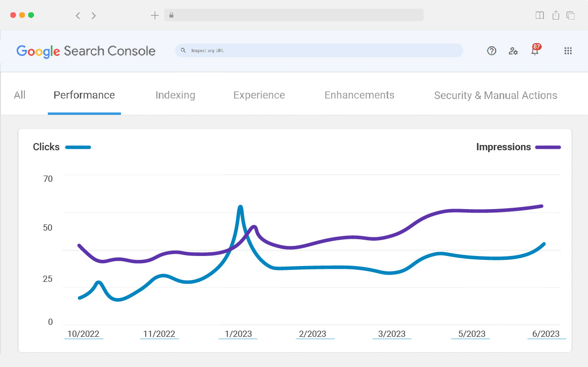
Task: Open the Indexing tab
Action: [x=175, y=95]
